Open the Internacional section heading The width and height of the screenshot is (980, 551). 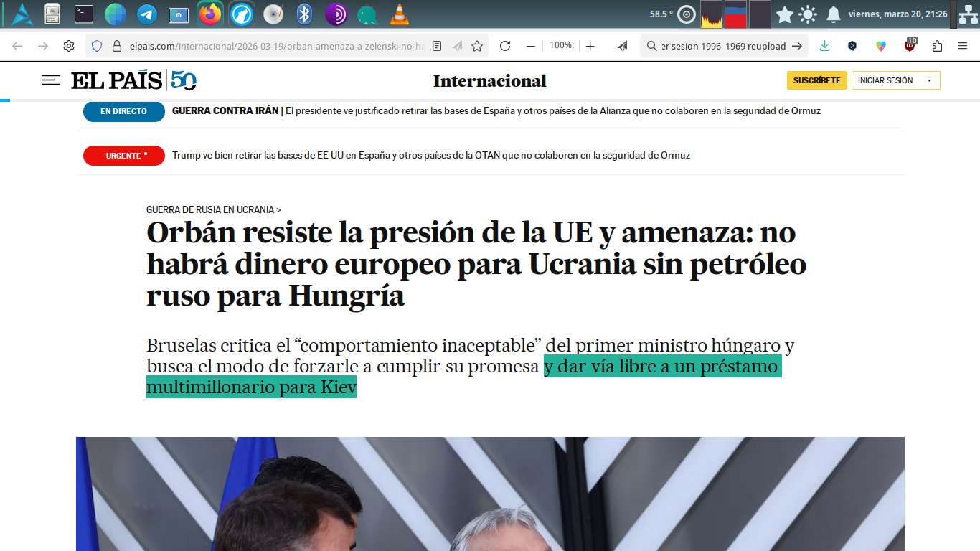[x=489, y=81]
